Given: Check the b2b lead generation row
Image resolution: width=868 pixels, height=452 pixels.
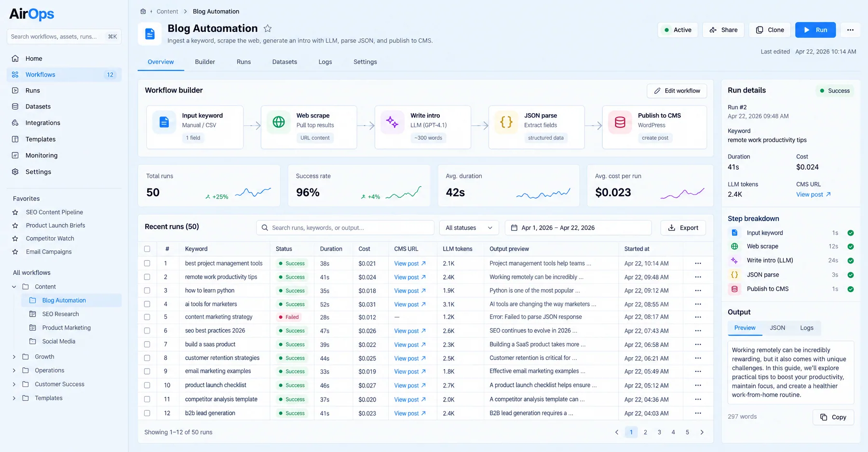Looking at the screenshot, I should point(147,413).
